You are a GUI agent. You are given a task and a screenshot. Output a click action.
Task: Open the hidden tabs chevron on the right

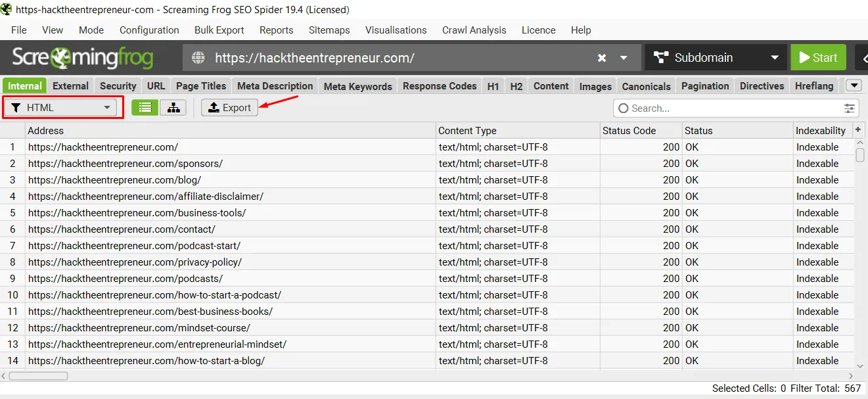pyautogui.click(x=854, y=85)
